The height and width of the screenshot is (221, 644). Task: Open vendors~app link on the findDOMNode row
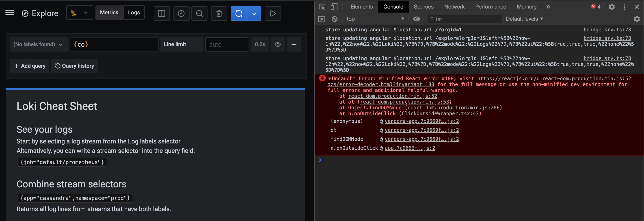tap(421, 139)
